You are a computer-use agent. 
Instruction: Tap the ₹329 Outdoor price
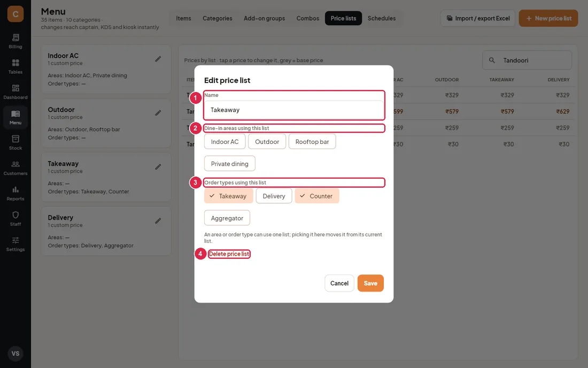pyautogui.click(x=452, y=95)
